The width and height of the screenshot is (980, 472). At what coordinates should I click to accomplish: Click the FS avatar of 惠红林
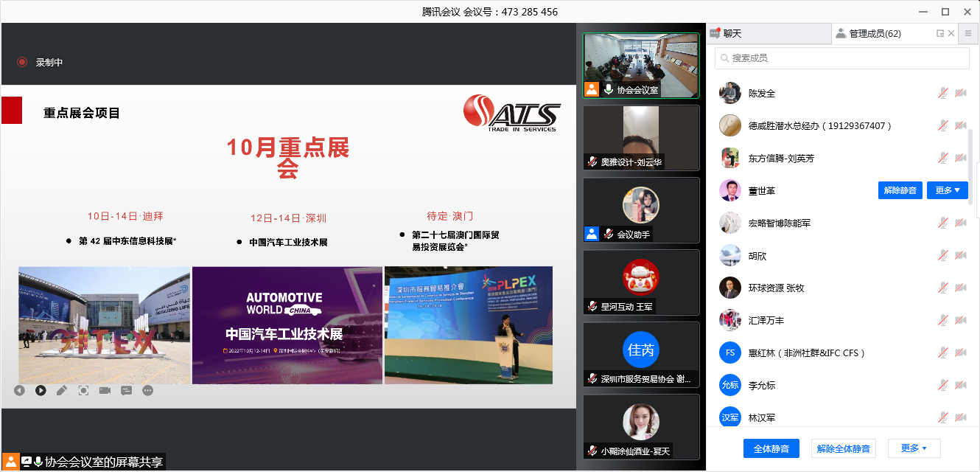point(729,353)
